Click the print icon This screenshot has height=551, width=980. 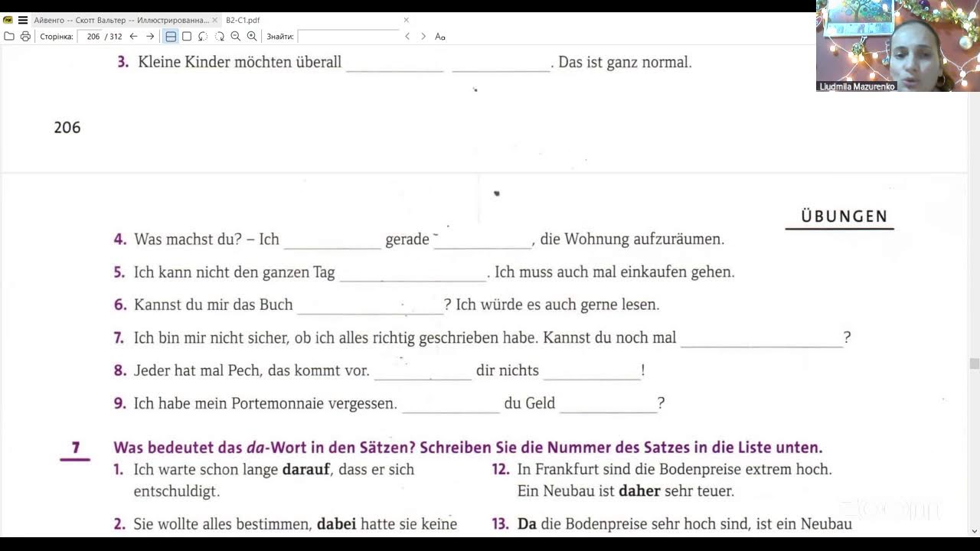pyautogui.click(x=25, y=36)
